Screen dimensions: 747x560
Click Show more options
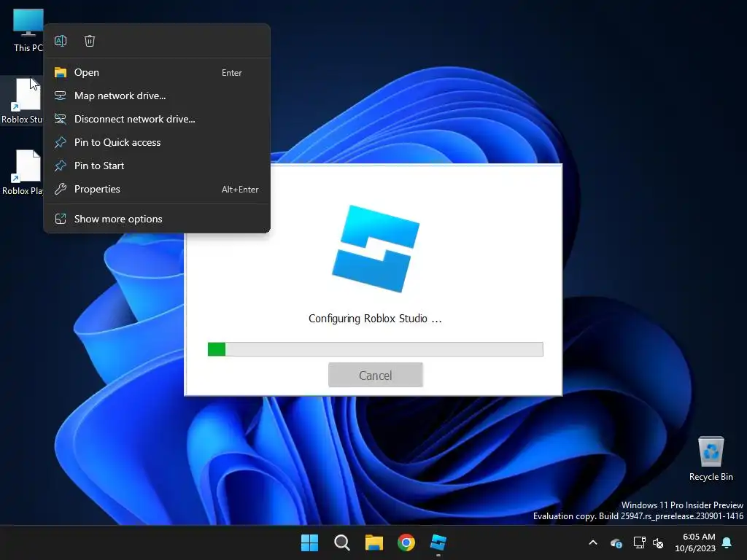[x=157, y=219]
